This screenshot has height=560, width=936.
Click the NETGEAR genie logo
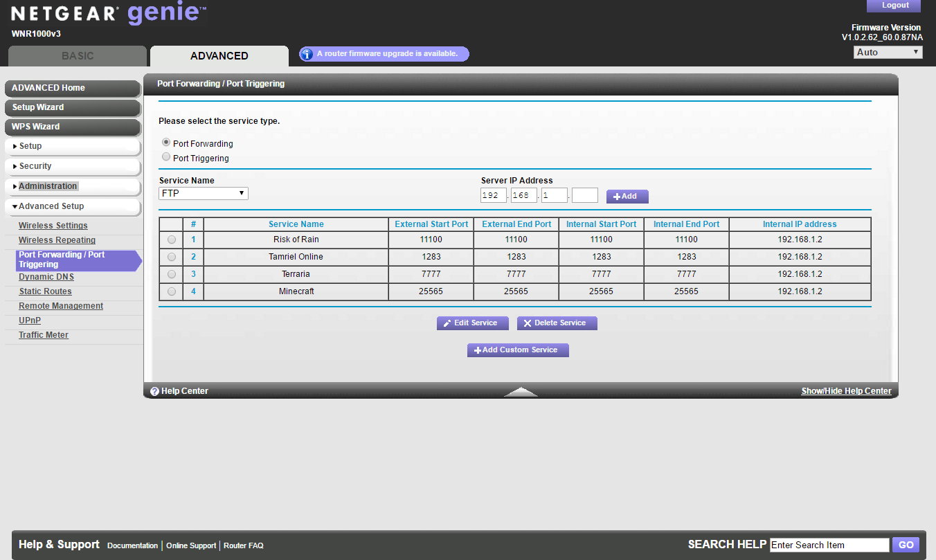click(x=109, y=14)
